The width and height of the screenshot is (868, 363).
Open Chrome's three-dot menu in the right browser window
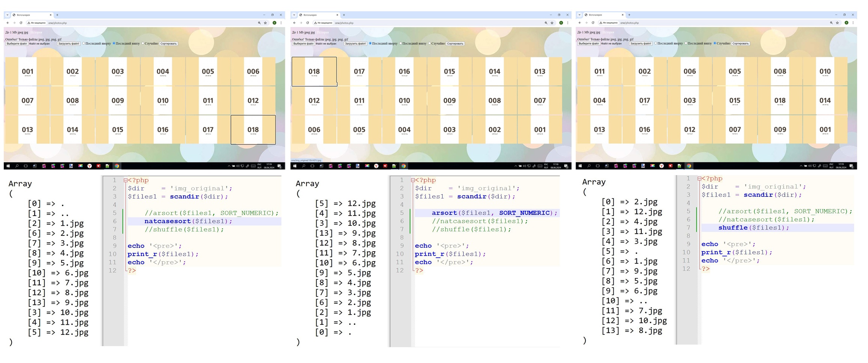853,23
